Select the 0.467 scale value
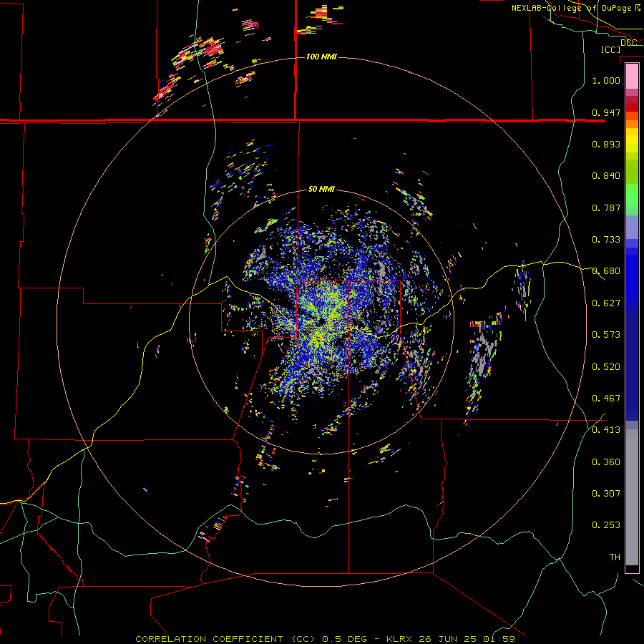644x644 pixels. point(606,399)
